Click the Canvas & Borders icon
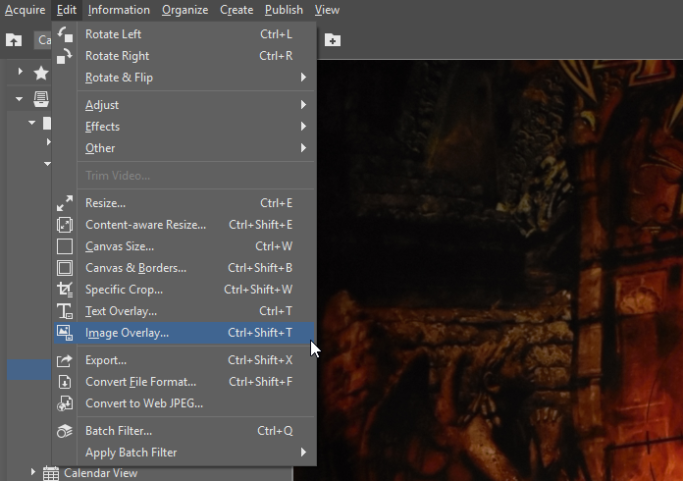Image resolution: width=683 pixels, height=481 pixels. [65, 268]
